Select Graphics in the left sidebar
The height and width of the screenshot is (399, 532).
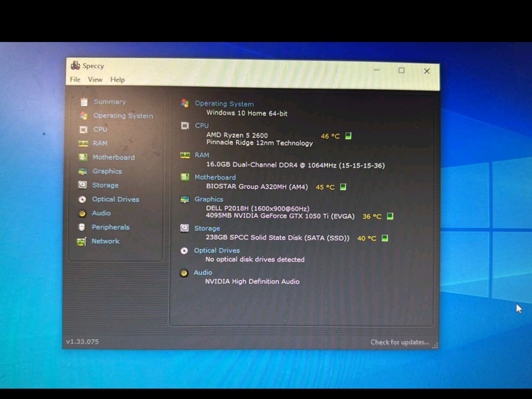pyautogui.click(x=107, y=171)
